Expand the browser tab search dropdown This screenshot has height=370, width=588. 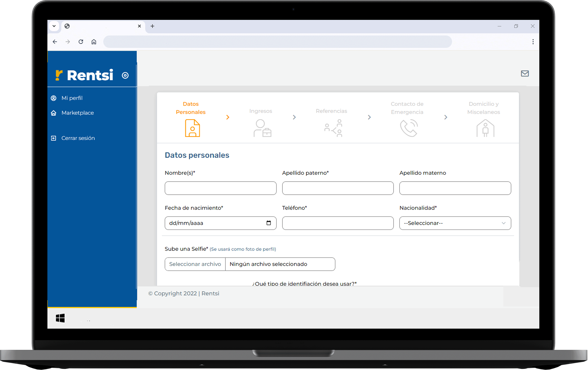54,26
